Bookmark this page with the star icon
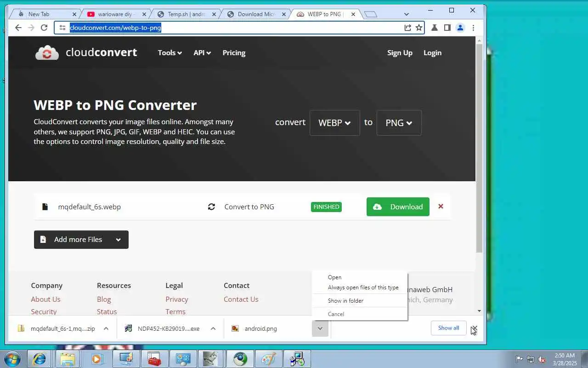Viewport: 588px width, 368px height. click(419, 28)
